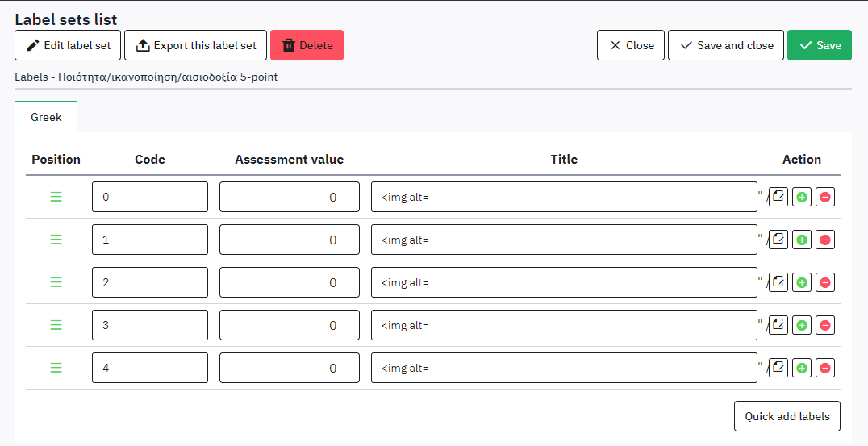Remove the label with code 1
The height and width of the screenshot is (446, 868).
[x=824, y=240]
